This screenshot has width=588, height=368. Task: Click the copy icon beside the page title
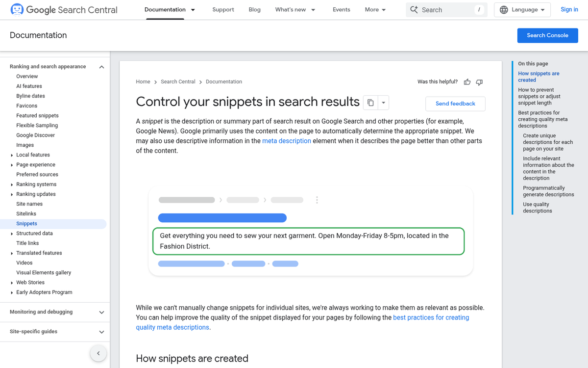[371, 102]
